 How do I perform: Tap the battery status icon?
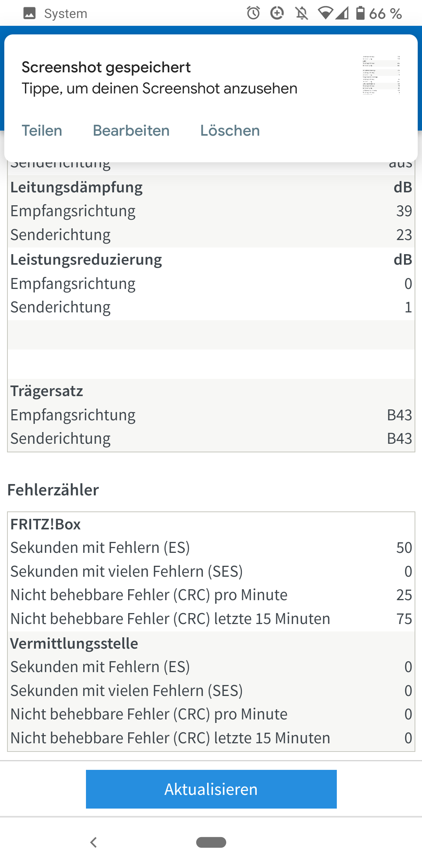pyautogui.click(x=360, y=13)
